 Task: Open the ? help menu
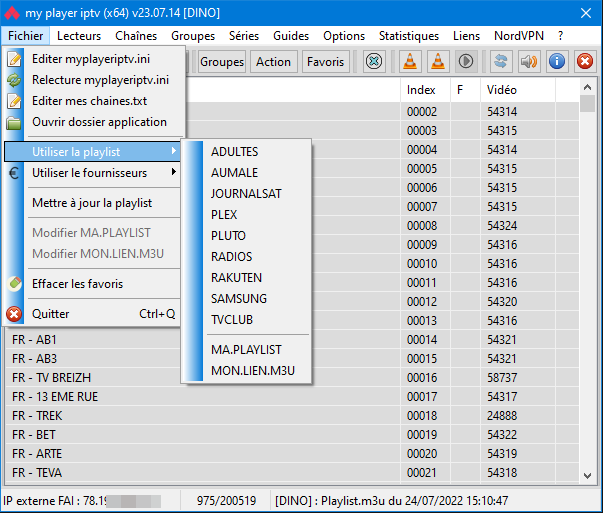pos(560,36)
